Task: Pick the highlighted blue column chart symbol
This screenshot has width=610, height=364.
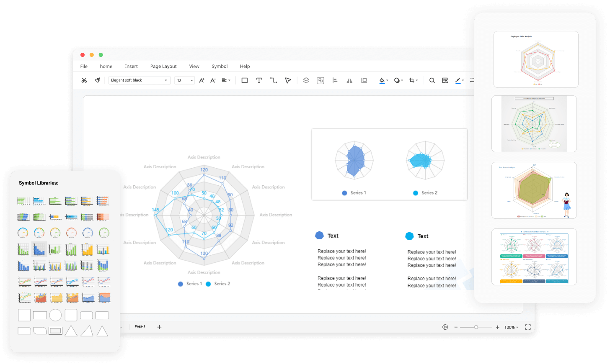Action: (x=39, y=249)
